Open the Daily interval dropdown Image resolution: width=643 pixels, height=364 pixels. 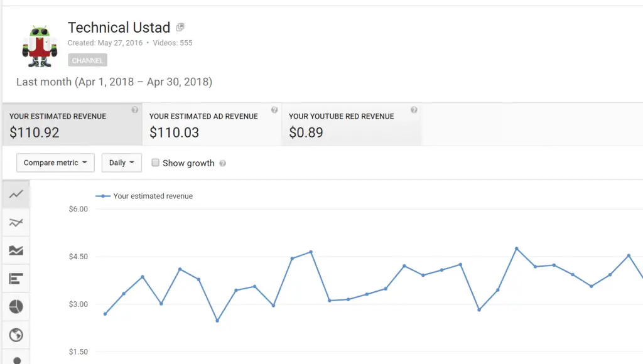click(122, 163)
